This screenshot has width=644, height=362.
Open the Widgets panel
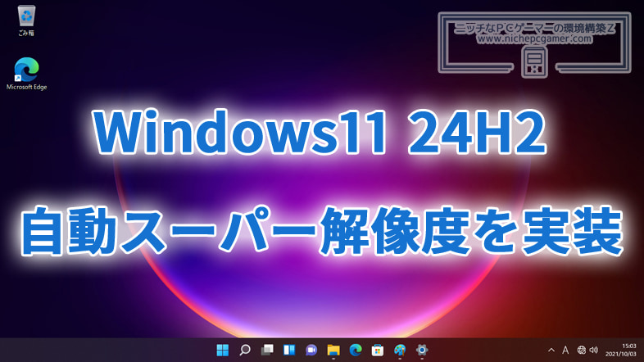(x=289, y=350)
